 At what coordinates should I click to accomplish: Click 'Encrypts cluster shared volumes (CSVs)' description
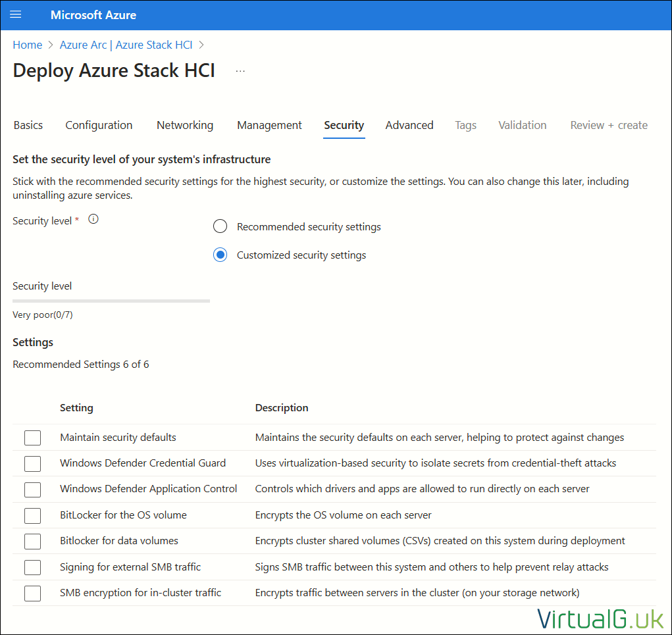440,541
